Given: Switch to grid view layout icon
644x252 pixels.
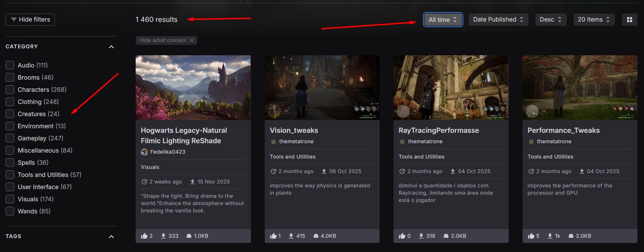Looking at the screenshot, I should (629, 20).
